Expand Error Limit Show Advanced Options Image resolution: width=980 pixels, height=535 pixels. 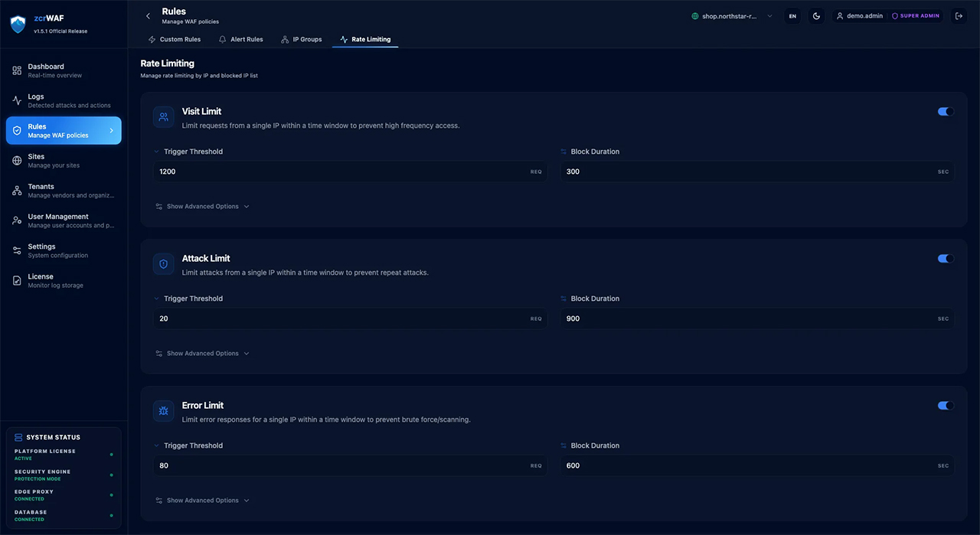pos(202,501)
